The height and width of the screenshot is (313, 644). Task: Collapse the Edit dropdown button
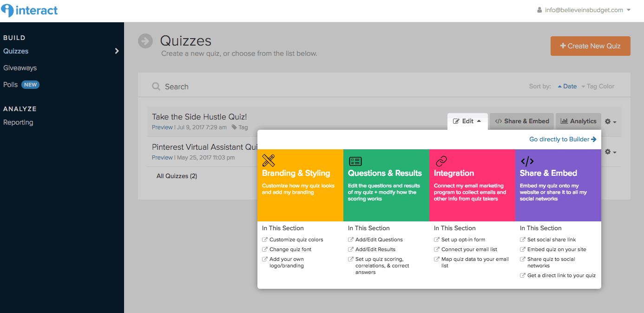(467, 121)
